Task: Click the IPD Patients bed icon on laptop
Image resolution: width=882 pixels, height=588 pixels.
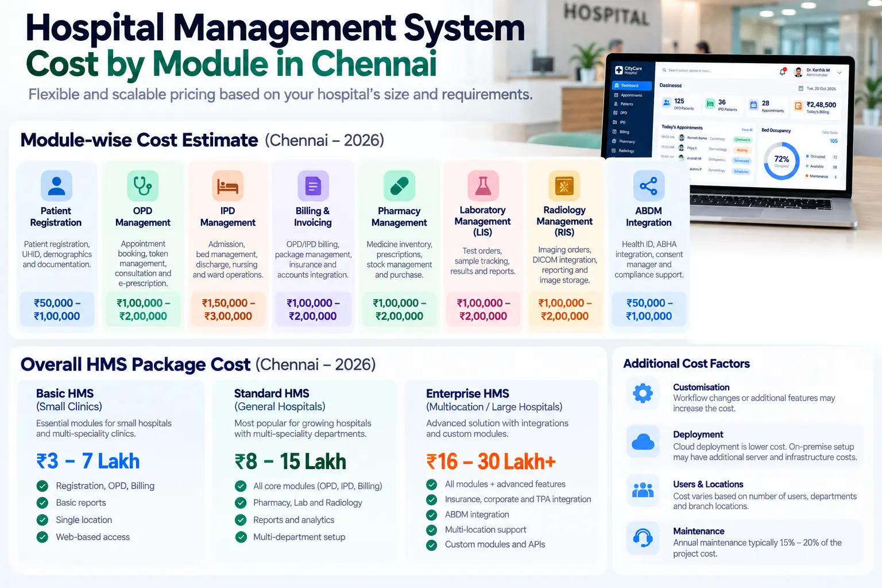Action: coord(710,103)
